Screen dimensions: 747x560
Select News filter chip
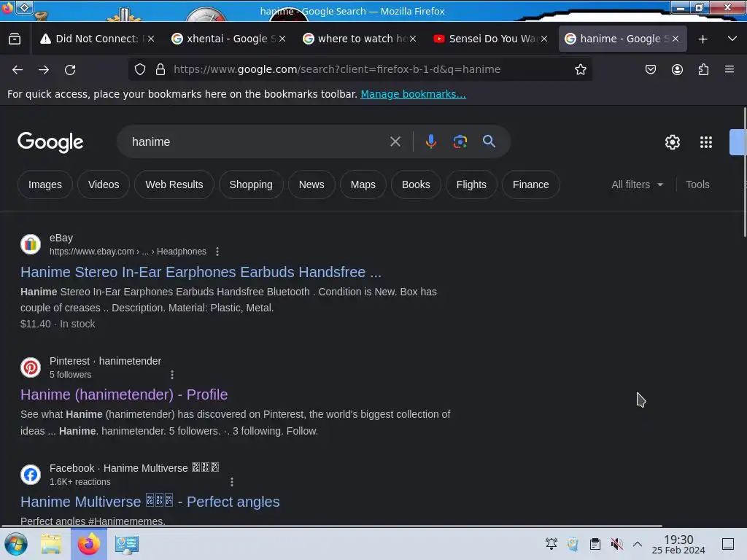[x=311, y=184]
